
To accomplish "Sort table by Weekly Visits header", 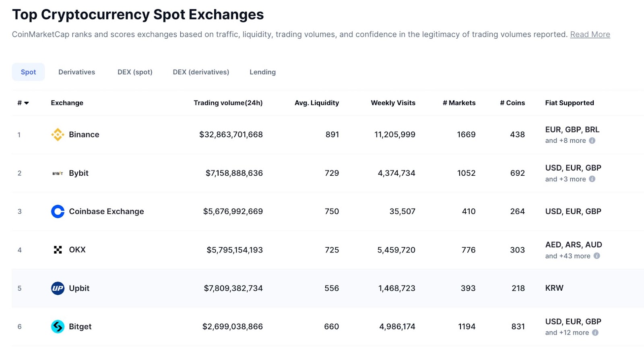I will [393, 103].
